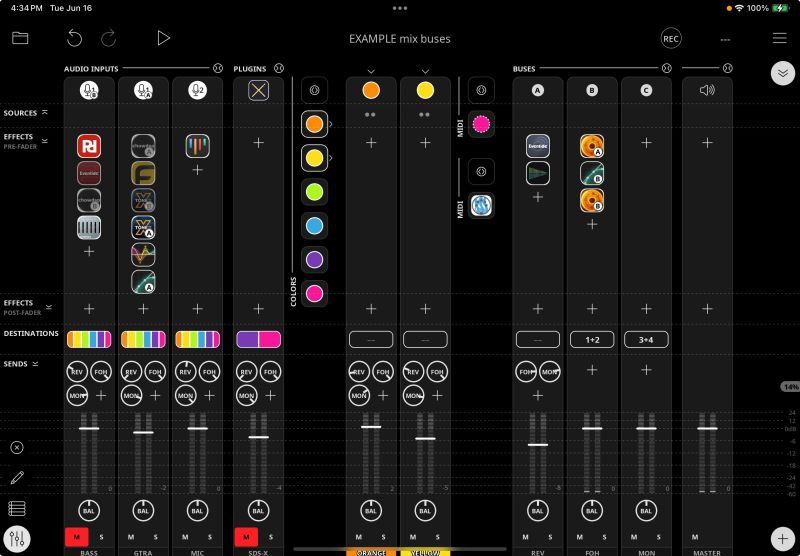This screenshot has height=556, width=800.
Task: Click the round plus button bottom right
Action: [783, 538]
